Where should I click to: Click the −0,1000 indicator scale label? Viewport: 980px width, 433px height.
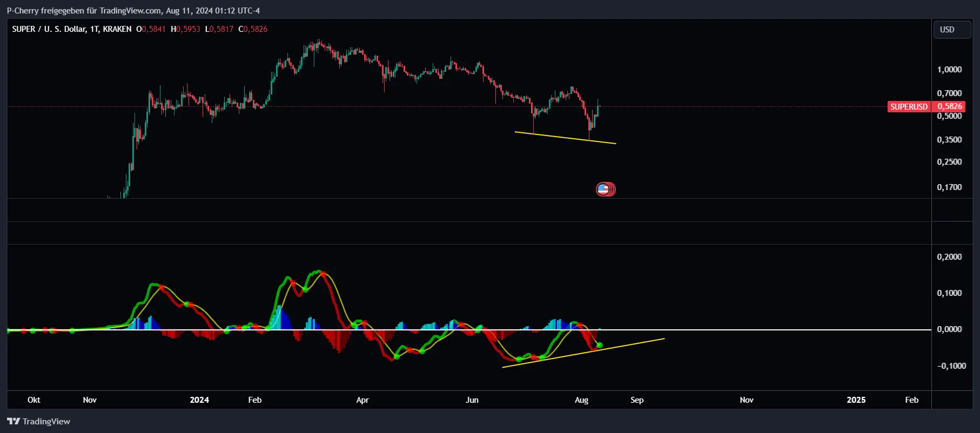[x=951, y=366]
